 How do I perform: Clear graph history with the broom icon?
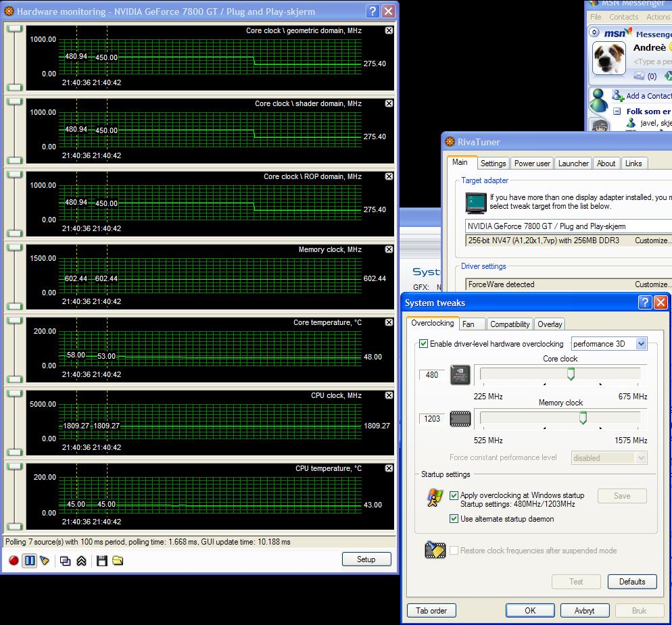click(x=45, y=560)
